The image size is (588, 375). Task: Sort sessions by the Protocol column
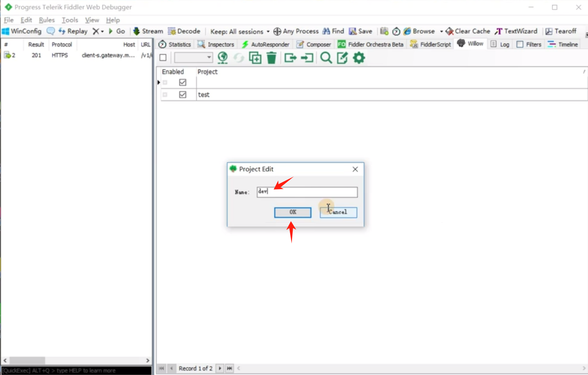(x=62, y=44)
